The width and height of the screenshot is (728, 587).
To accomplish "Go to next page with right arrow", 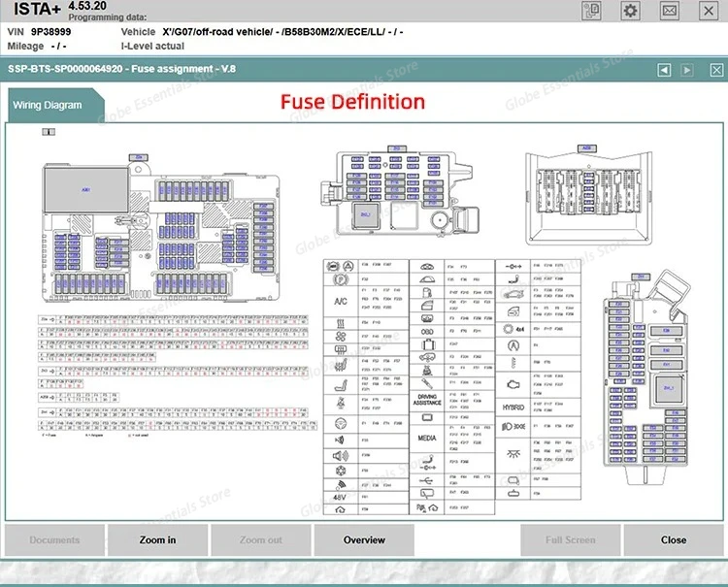I will [x=687, y=70].
